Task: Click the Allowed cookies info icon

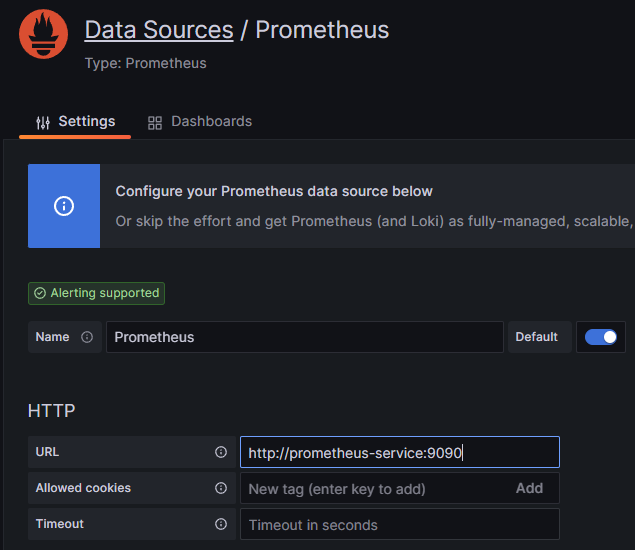Action: [221, 488]
